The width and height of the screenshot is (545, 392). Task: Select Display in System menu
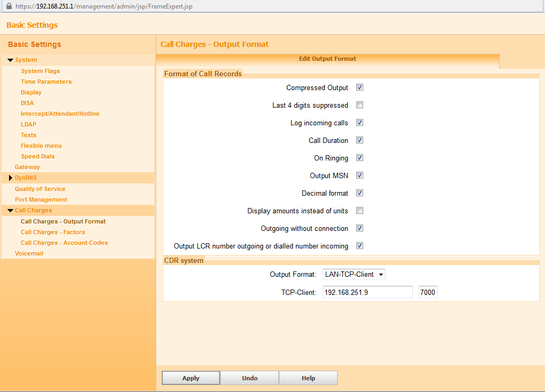point(31,92)
